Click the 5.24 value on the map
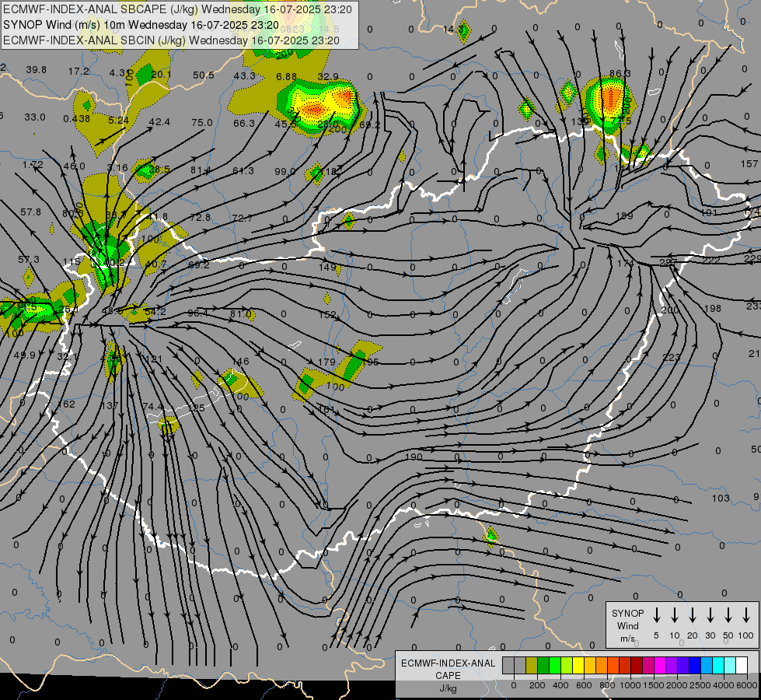The image size is (761, 700). click(118, 120)
